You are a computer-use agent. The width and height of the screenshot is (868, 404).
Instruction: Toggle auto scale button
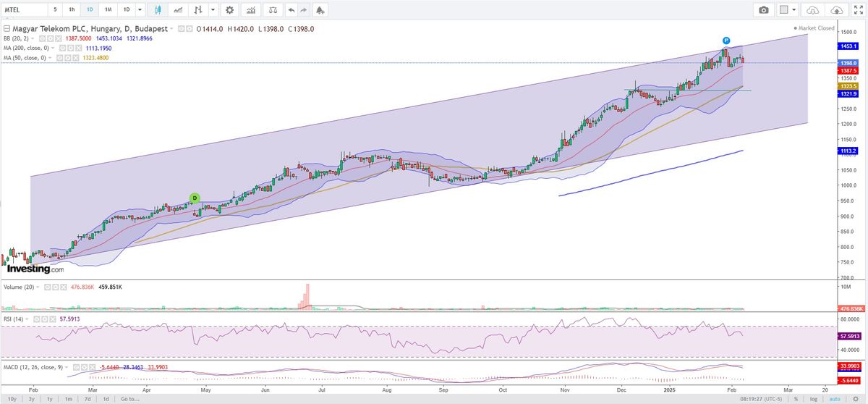point(834,399)
